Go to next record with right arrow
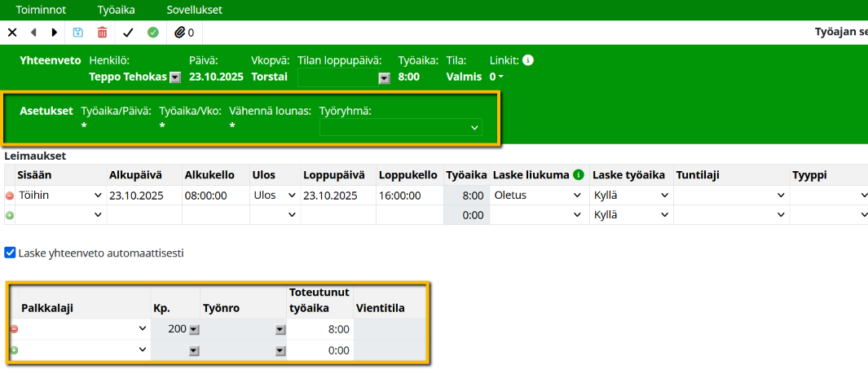 [55, 33]
